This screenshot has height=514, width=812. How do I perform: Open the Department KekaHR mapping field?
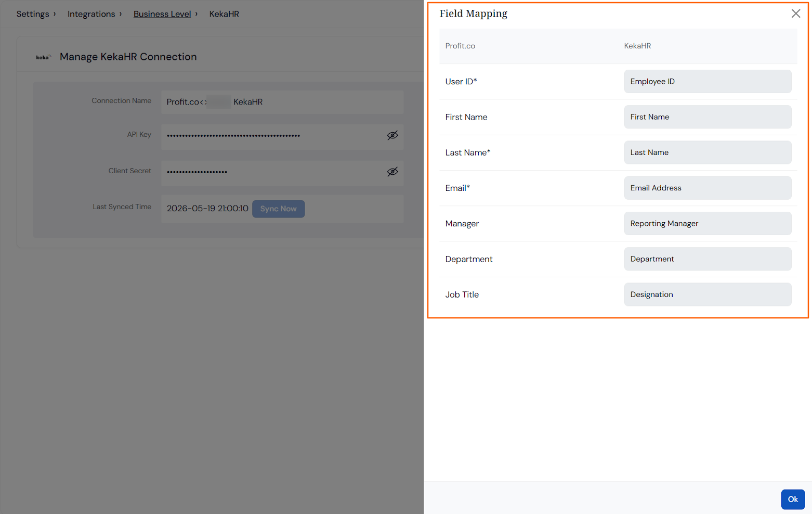[708, 259]
